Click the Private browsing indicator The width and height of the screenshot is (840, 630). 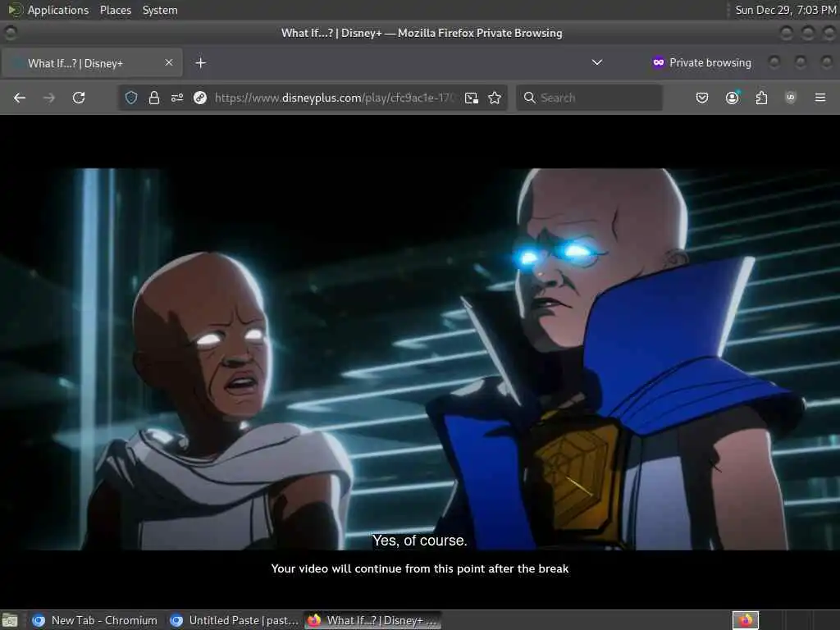click(702, 62)
